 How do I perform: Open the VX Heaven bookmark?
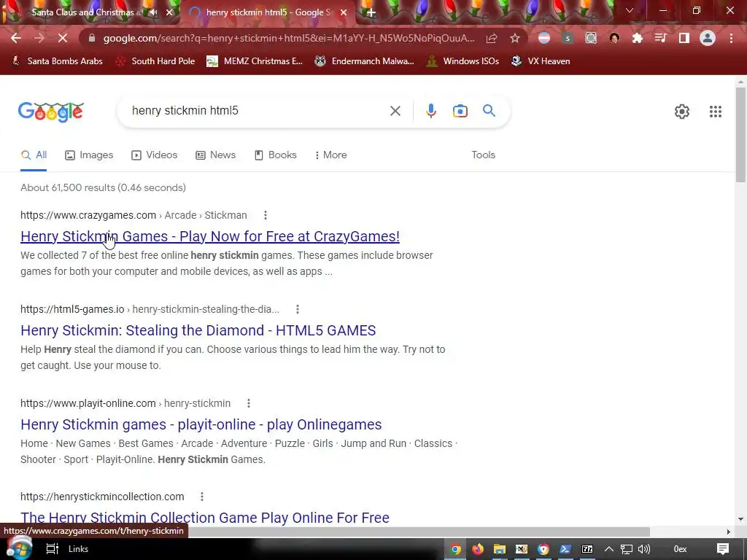click(x=541, y=61)
